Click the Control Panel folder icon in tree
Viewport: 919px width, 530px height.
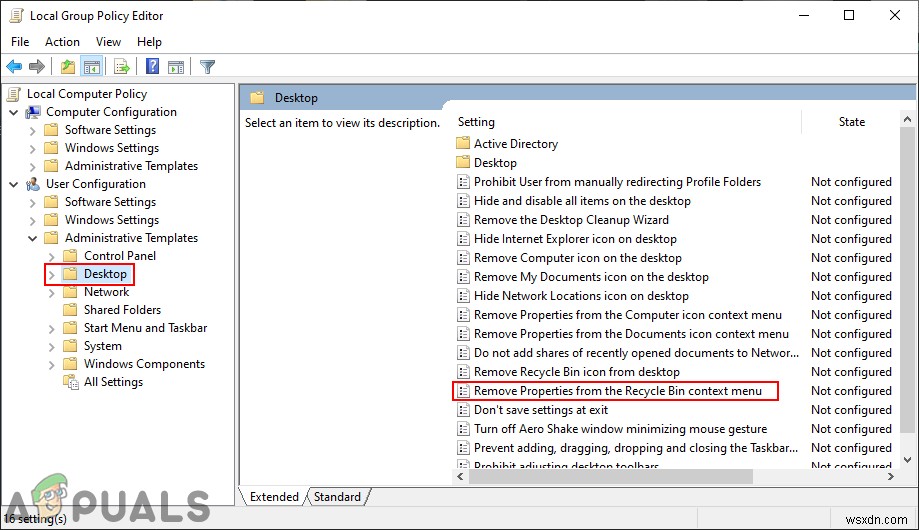[x=70, y=256]
